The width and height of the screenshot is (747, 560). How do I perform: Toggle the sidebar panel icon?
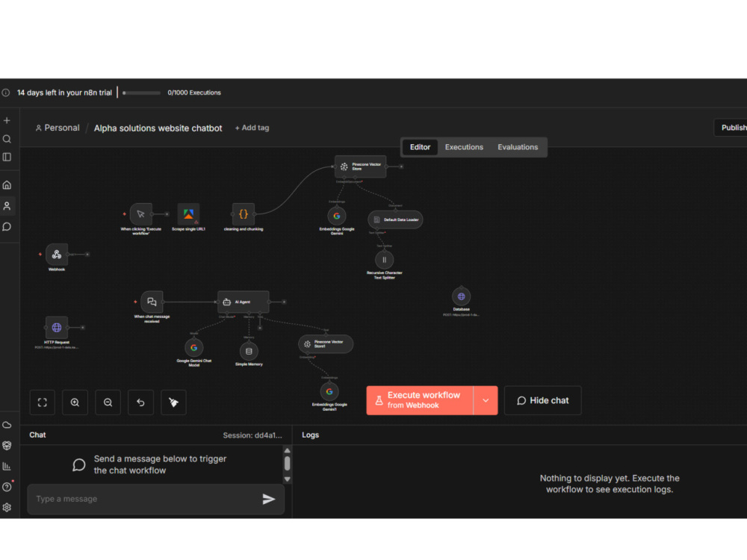click(7, 157)
